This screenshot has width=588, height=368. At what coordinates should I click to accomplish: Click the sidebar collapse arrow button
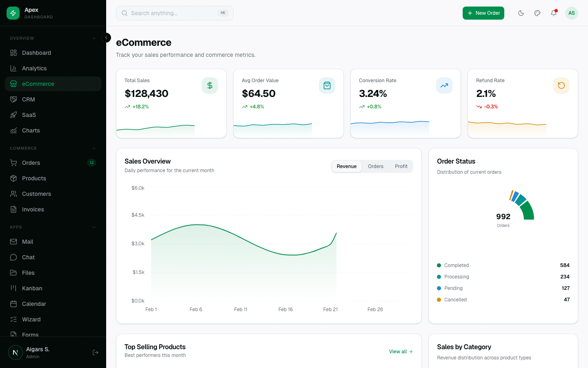[106, 38]
